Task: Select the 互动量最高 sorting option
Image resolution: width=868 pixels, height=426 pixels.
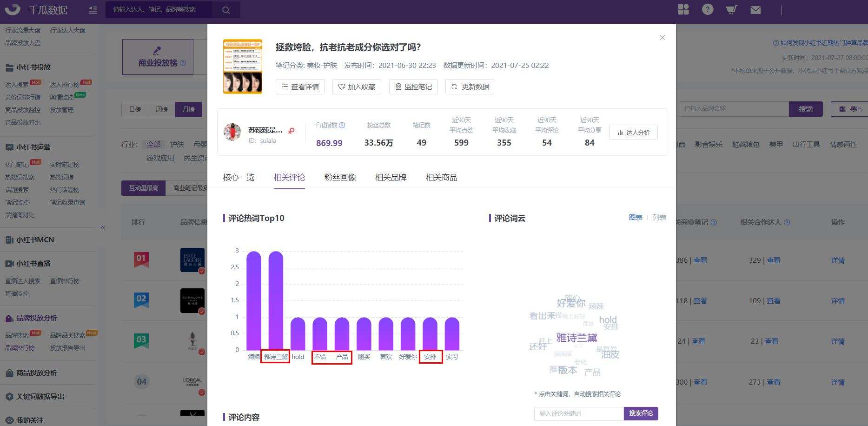Action: pyautogui.click(x=143, y=187)
